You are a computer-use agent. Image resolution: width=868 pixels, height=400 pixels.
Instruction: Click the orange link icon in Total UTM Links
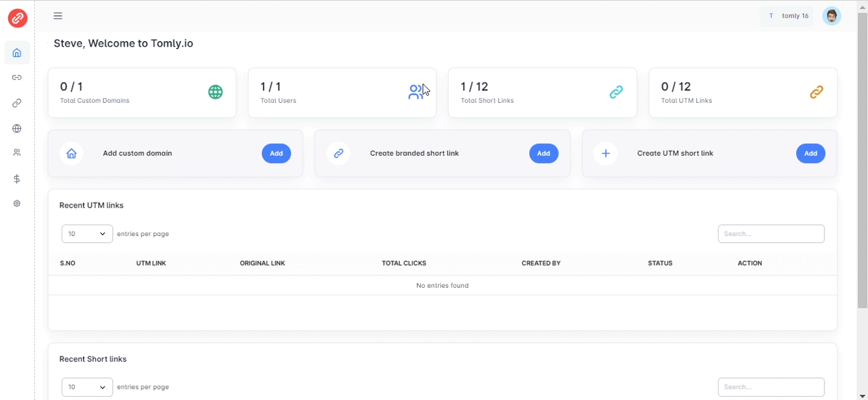(x=817, y=92)
